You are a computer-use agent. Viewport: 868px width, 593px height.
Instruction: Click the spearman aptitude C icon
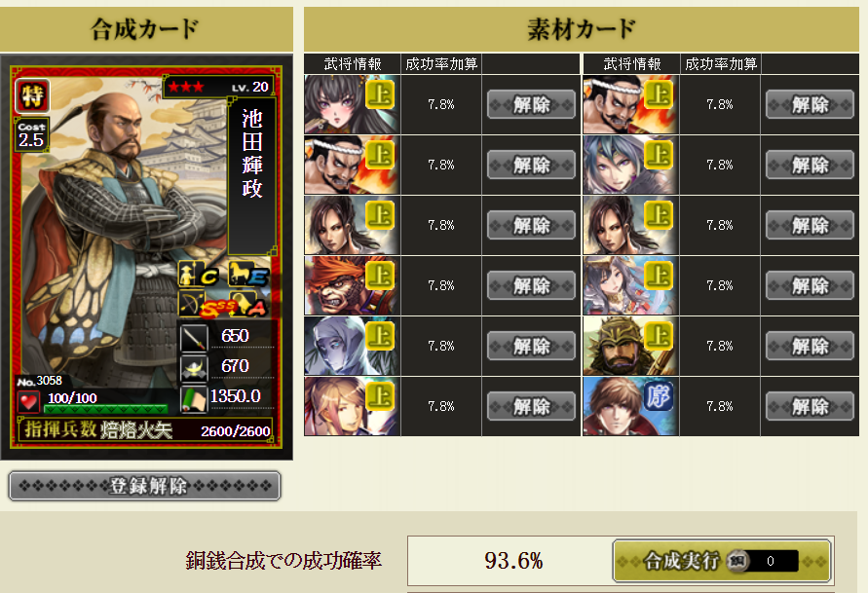(198, 274)
